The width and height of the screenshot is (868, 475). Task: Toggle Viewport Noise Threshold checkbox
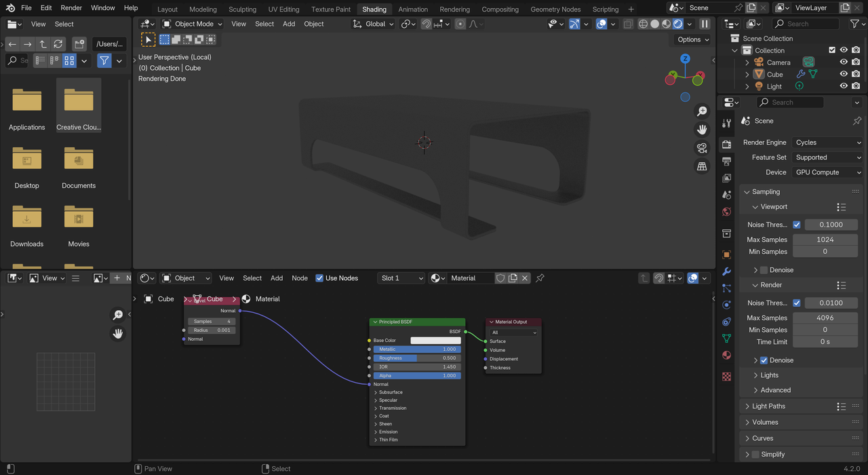point(797,225)
